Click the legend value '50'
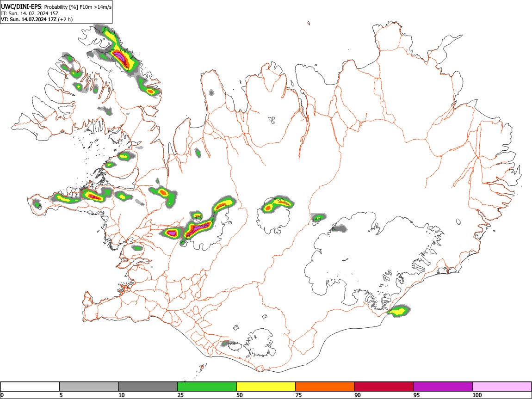532x399 pixels. point(240,395)
